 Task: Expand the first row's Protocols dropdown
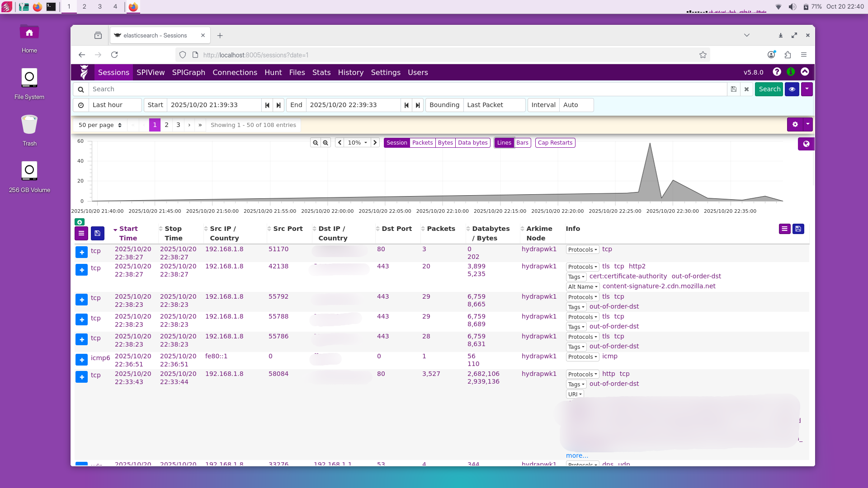click(x=582, y=250)
